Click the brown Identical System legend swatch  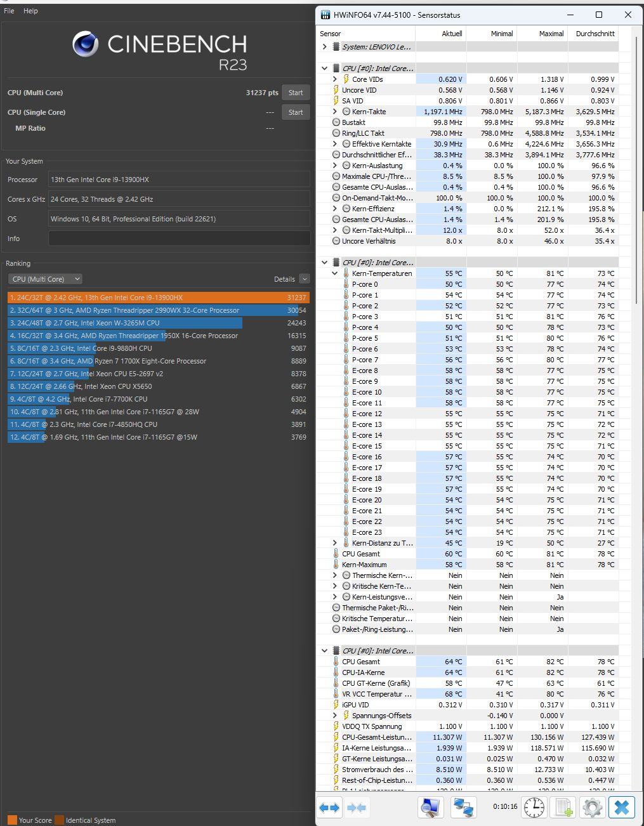(x=59, y=820)
